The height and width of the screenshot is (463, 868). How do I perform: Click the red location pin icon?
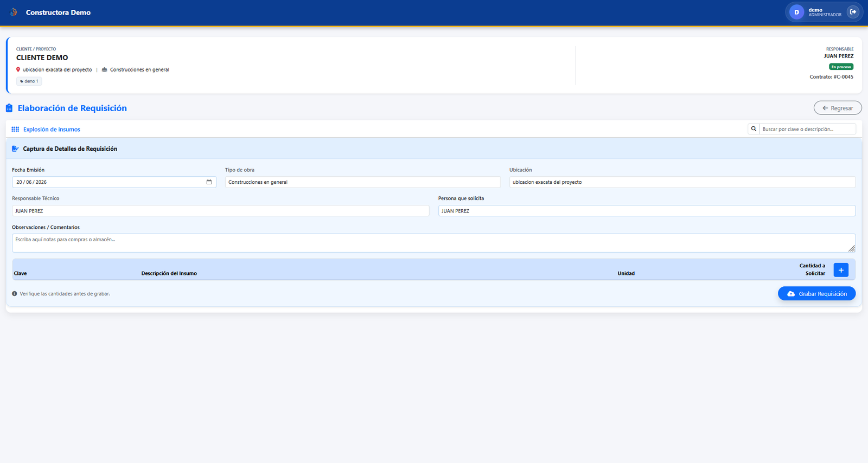click(18, 69)
